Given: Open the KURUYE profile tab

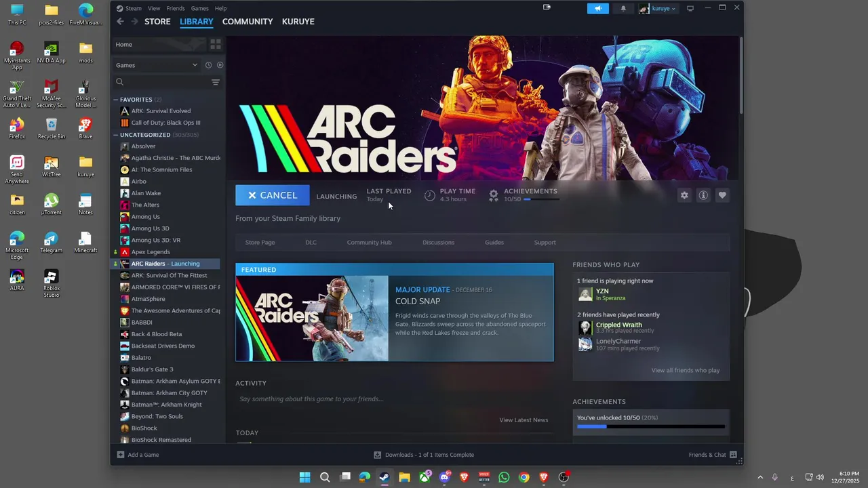Looking at the screenshot, I should tap(298, 22).
